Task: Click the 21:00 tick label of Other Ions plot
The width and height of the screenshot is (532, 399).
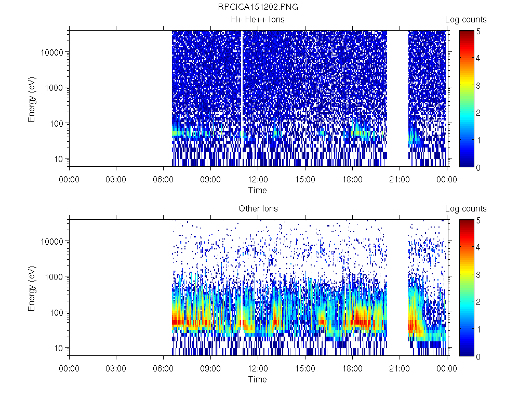Action: pyautogui.click(x=400, y=368)
